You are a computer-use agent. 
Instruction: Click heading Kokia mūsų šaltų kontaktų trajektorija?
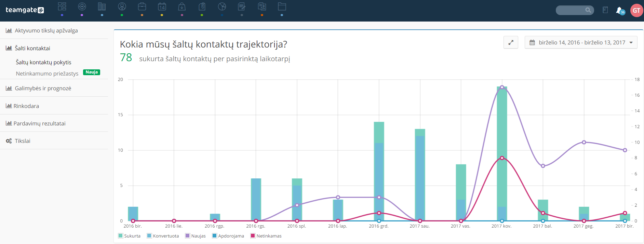pyautogui.click(x=203, y=44)
